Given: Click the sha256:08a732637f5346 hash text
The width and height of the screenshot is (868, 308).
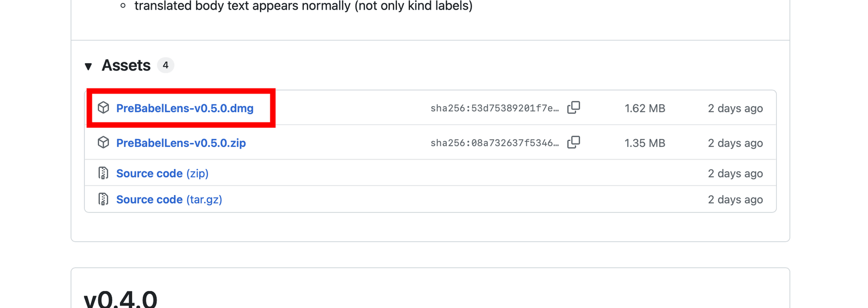Looking at the screenshot, I should 494,143.
